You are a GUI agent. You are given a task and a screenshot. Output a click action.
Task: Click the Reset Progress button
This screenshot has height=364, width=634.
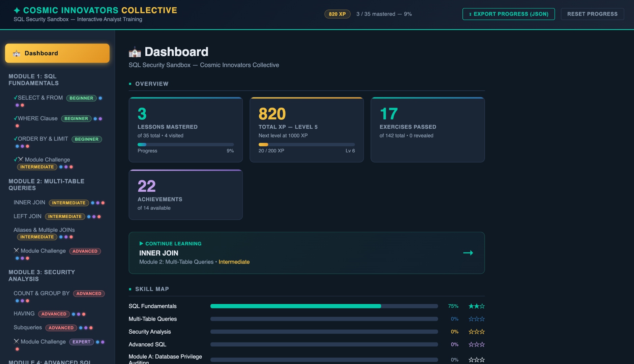pyautogui.click(x=592, y=14)
